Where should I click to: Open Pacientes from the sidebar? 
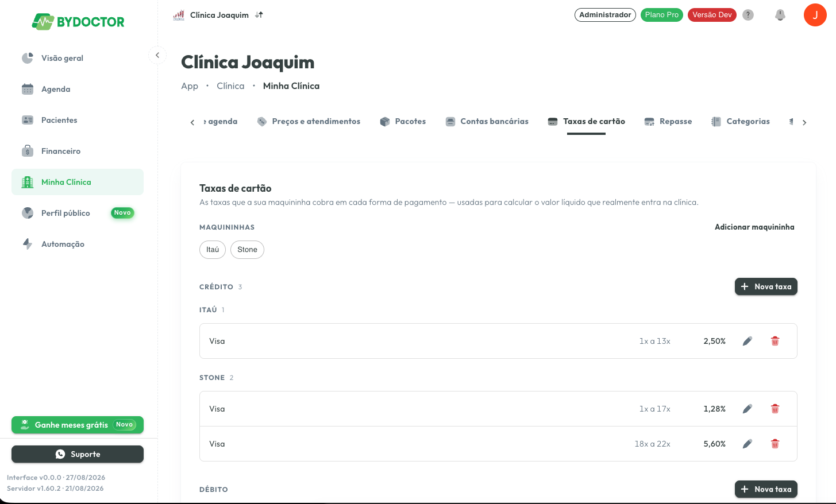(78, 120)
